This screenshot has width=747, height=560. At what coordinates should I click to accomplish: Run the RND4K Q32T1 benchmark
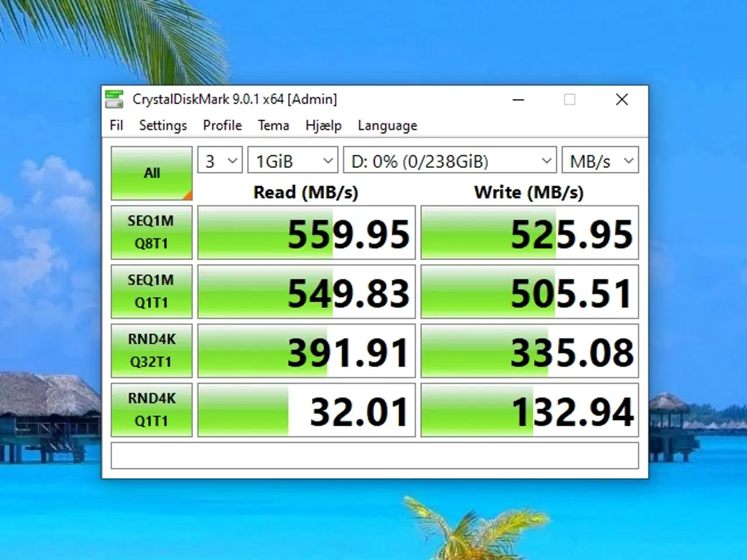(151, 350)
